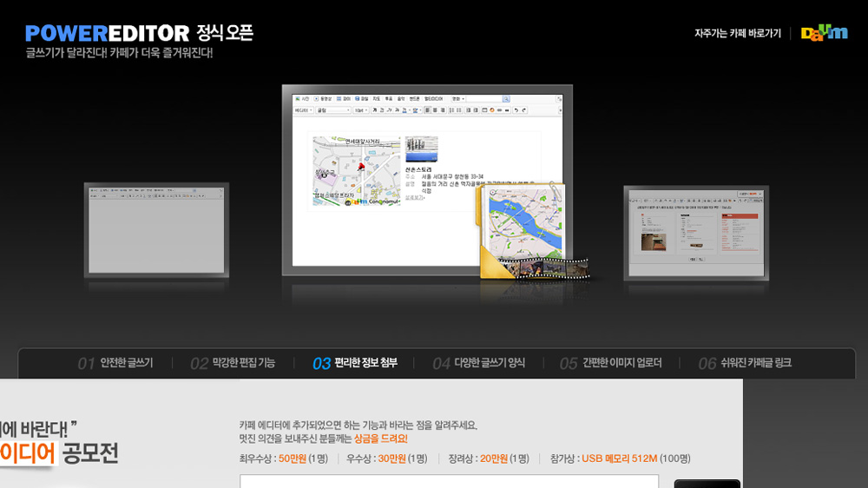Click the 정식 오픈 title text
Image resolution: width=868 pixels, height=488 pixels.
225,33
